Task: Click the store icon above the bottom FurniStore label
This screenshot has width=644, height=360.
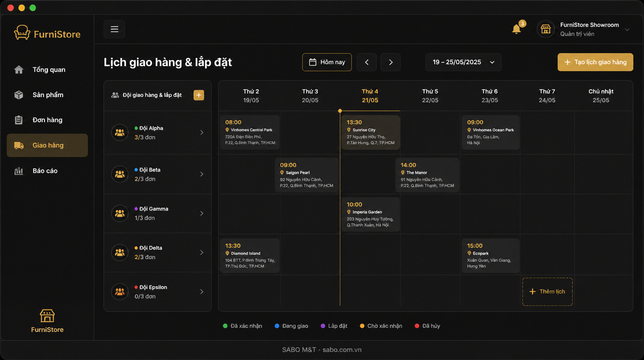Action: click(47, 315)
